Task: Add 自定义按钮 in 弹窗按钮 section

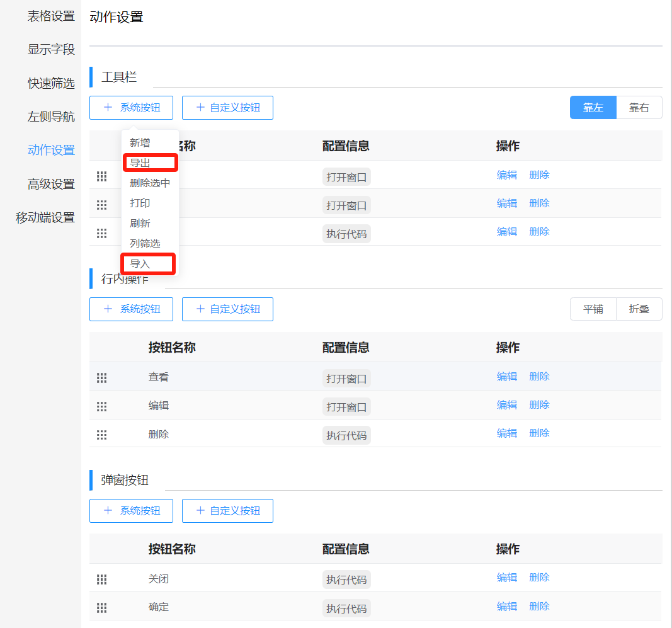Action: point(227,511)
